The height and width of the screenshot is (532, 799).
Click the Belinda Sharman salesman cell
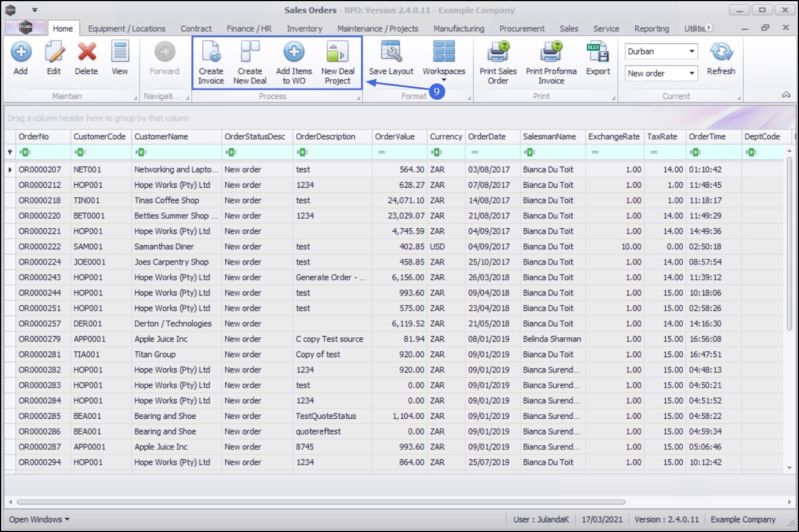pos(553,339)
